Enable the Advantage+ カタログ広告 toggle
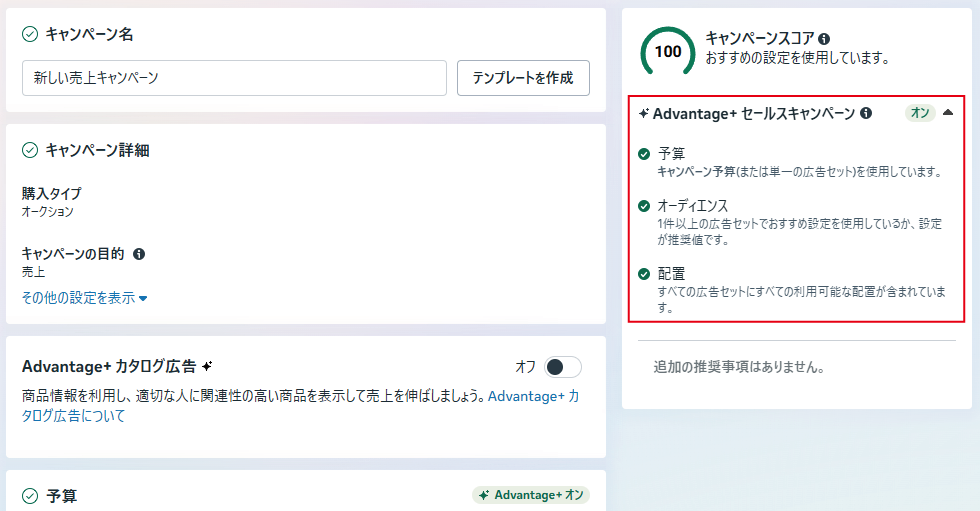This screenshot has width=980, height=511. click(x=562, y=367)
